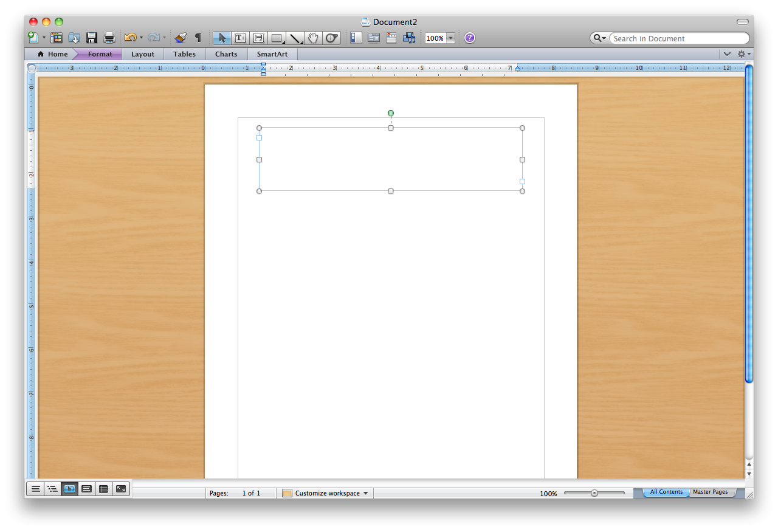Viewport: 778px width, 532px height.
Task: Click the Search in Document field
Action: pos(678,38)
